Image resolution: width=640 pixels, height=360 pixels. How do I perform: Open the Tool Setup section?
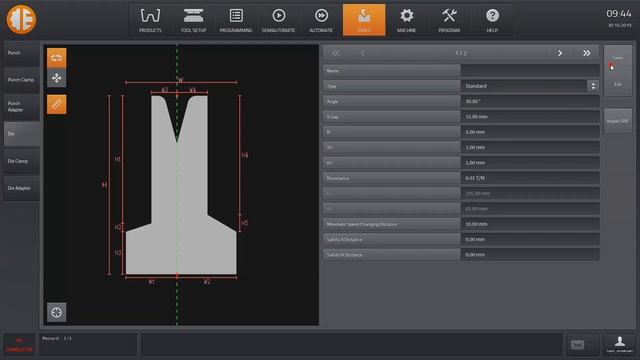point(193,20)
